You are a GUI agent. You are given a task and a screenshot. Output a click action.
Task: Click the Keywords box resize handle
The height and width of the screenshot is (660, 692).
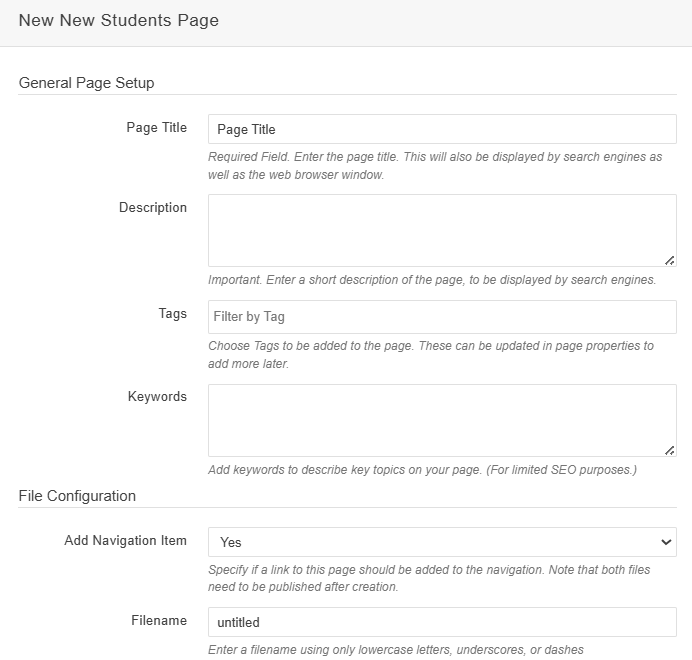click(x=669, y=450)
